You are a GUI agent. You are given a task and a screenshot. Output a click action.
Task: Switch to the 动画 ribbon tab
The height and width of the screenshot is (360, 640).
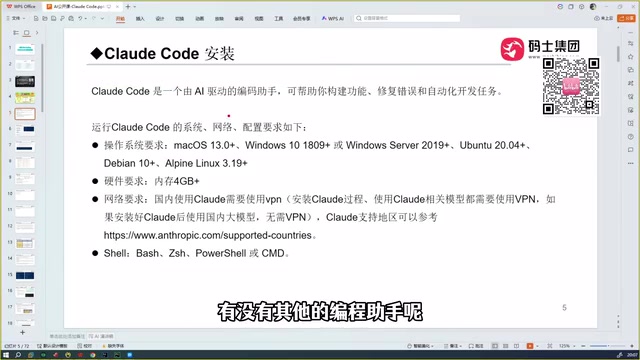coord(200,18)
